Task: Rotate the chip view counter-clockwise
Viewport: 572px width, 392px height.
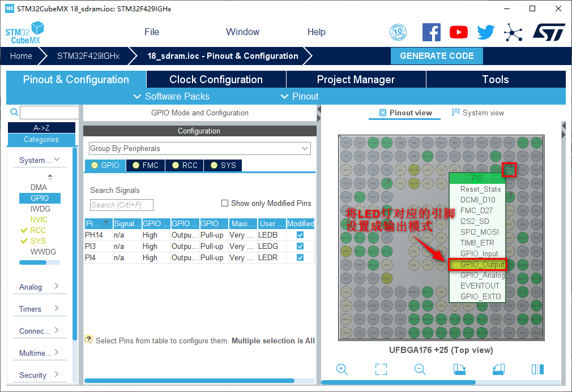Action: [x=498, y=369]
